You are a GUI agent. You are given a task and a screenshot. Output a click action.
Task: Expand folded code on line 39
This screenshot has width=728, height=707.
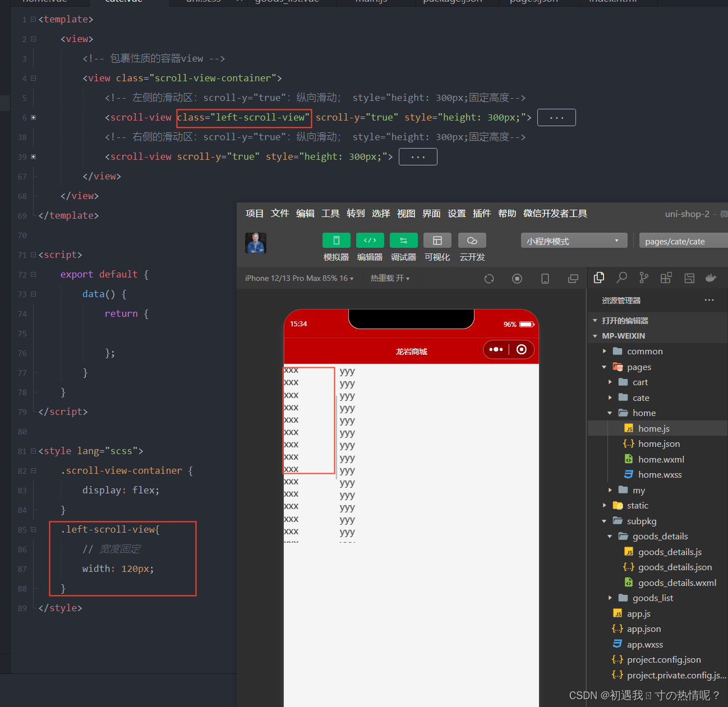click(x=33, y=156)
